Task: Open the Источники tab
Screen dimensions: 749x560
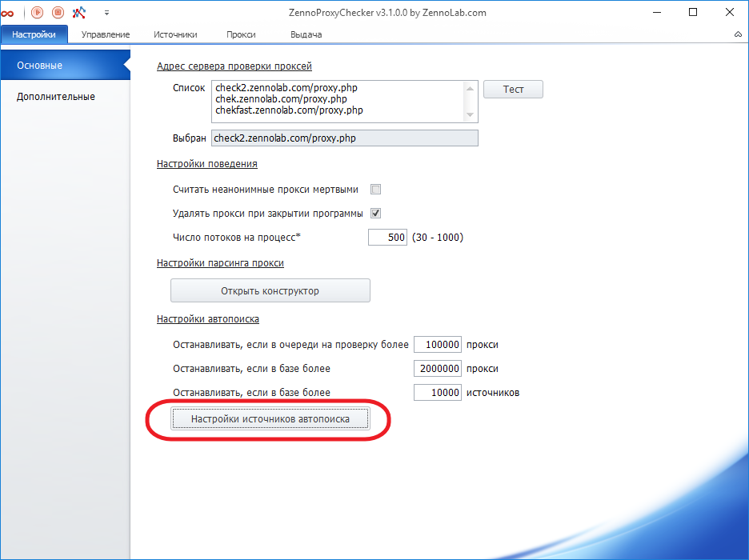Action: pos(175,34)
